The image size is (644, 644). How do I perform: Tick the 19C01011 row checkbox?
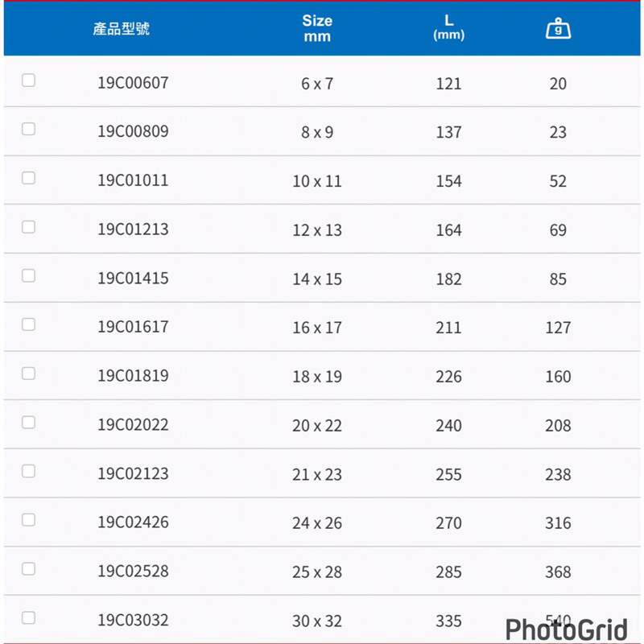click(x=29, y=178)
